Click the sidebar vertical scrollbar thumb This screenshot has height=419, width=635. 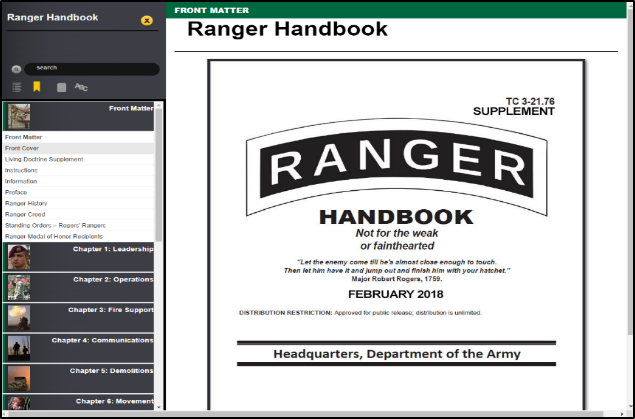tap(158, 175)
